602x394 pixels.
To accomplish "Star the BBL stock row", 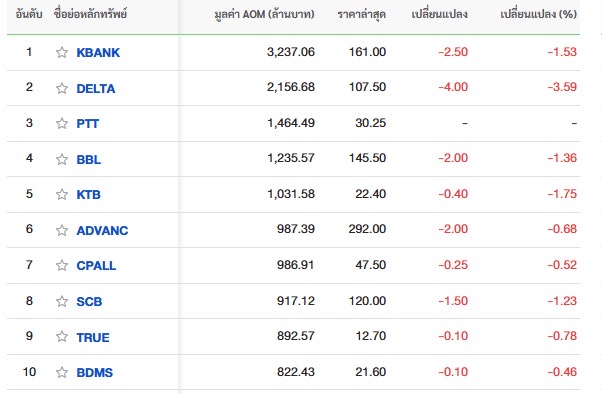I will (62, 159).
